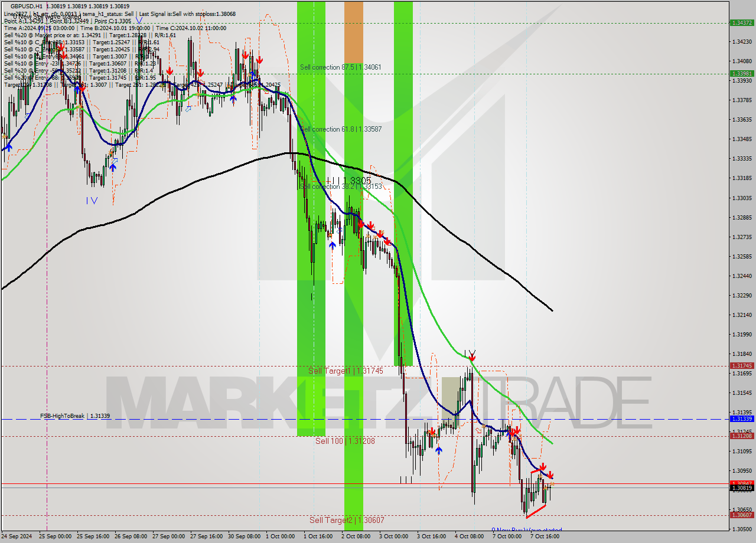Click the row with Target:1.20425
The image size is (756, 543).
[82, 49]
